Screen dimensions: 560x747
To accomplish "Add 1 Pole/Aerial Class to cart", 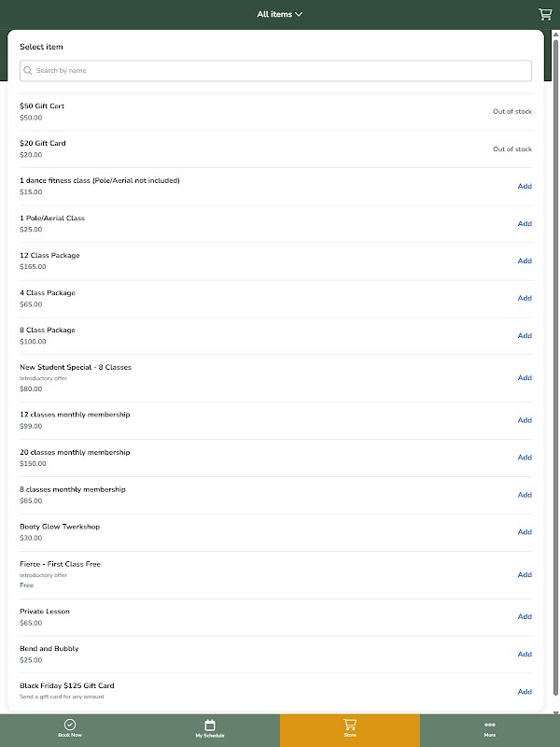I will pyautogui.click(x=525, y=224).
